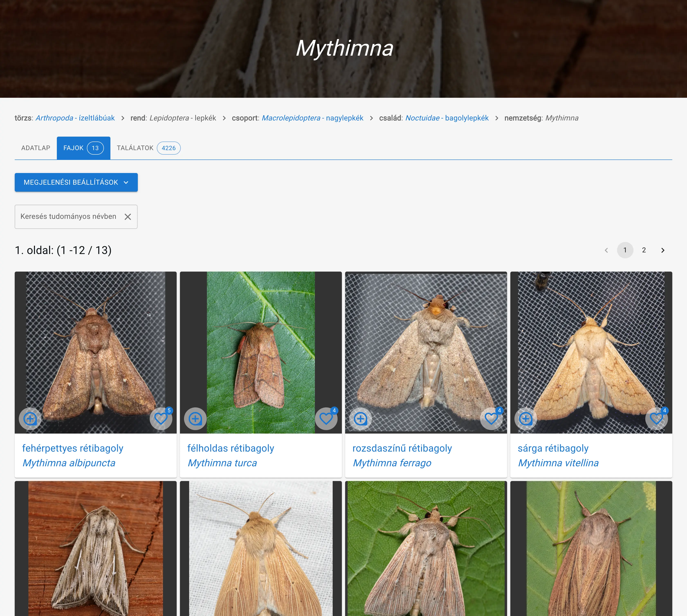Like the Mythimna albipuncta photo
Viewport: 687px width, 616px height.
tap(161, 419)
